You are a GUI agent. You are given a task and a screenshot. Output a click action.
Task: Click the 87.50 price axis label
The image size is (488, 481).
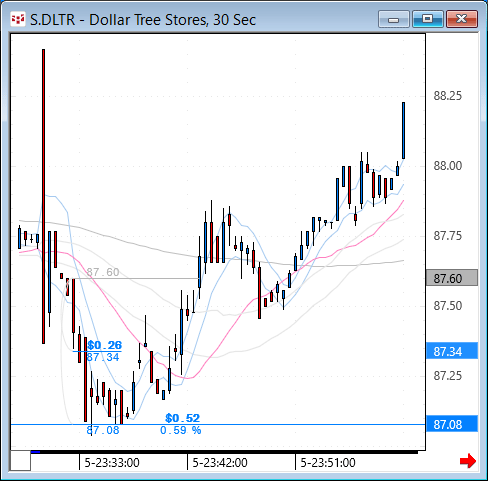coord(448,306)
